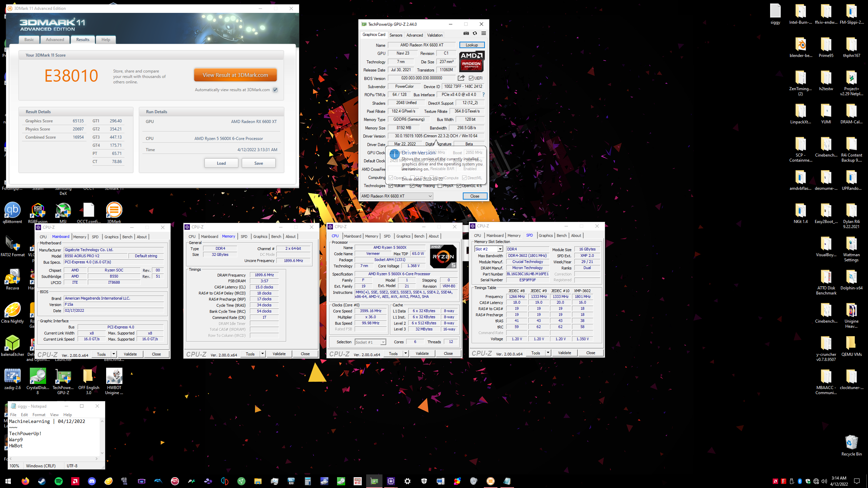This screenshot has width=868, height=488.
Task: Click the Load button in 3DMark
Action: click(x=221, y=163)
